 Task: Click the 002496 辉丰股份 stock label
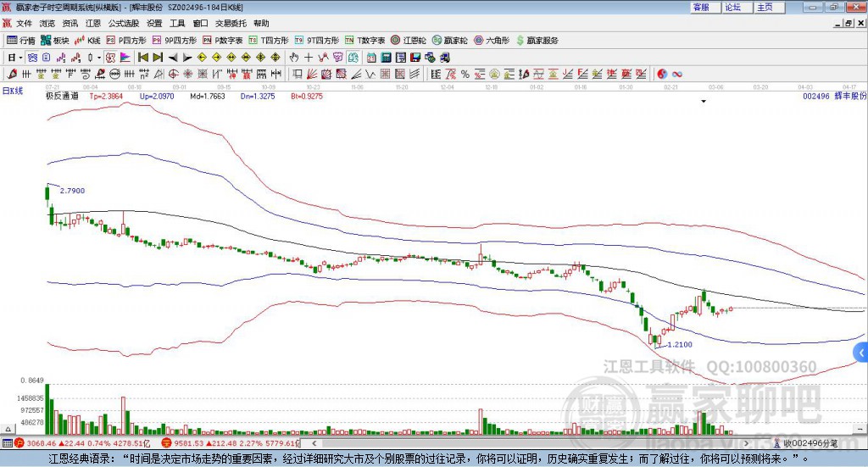pos(835,97)
